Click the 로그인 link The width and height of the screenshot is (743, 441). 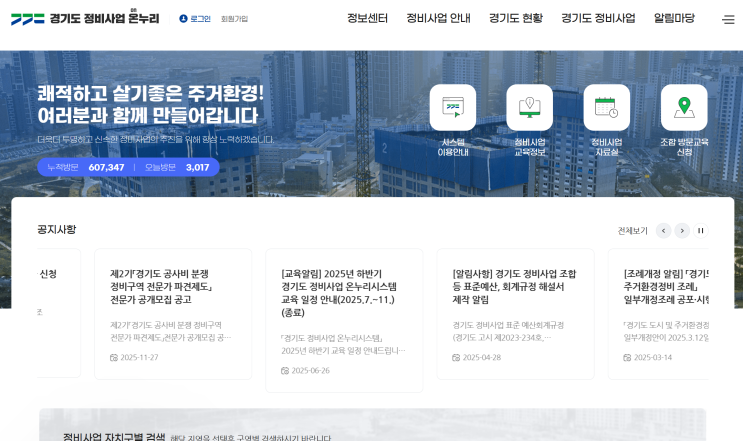point(200,19)
